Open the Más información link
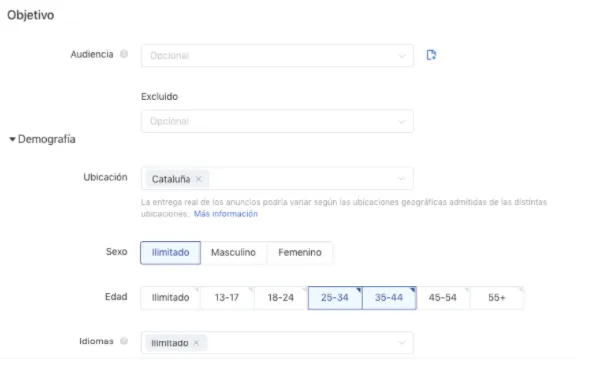The image size is (591, 371). pyautogui.click(x=226, y=214)
